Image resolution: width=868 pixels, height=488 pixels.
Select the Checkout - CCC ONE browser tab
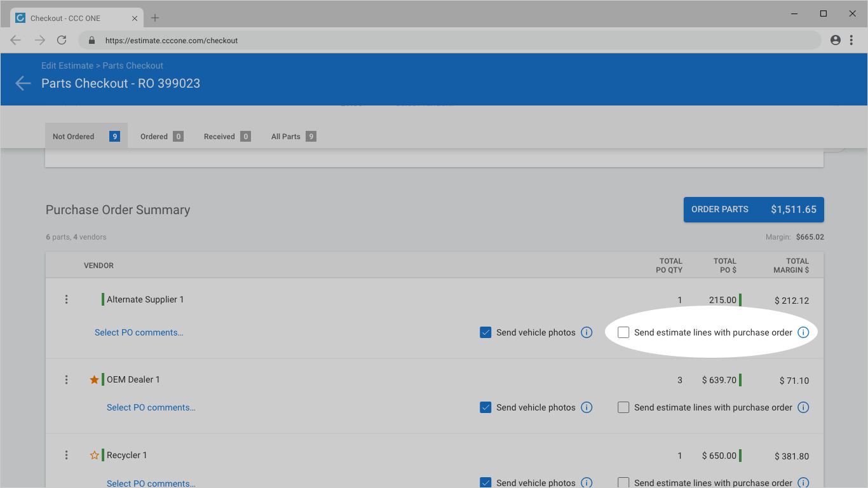click(x=78, y=18)
